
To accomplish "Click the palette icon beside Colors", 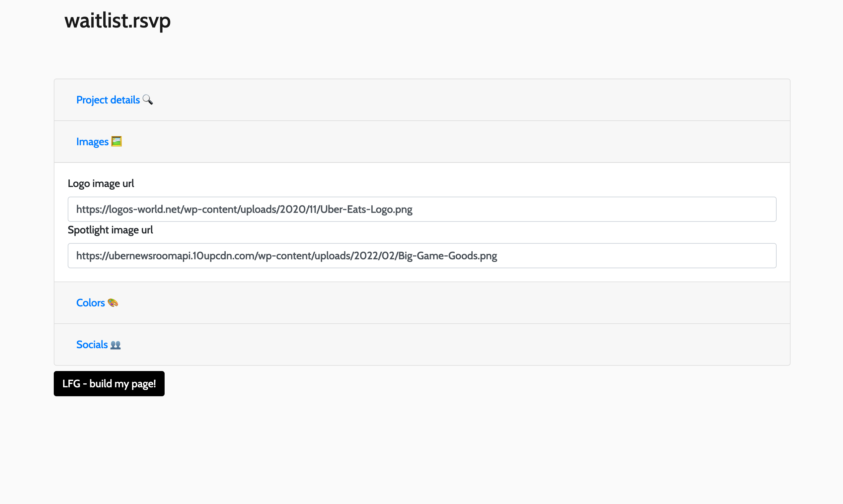I will coord(113,302).
